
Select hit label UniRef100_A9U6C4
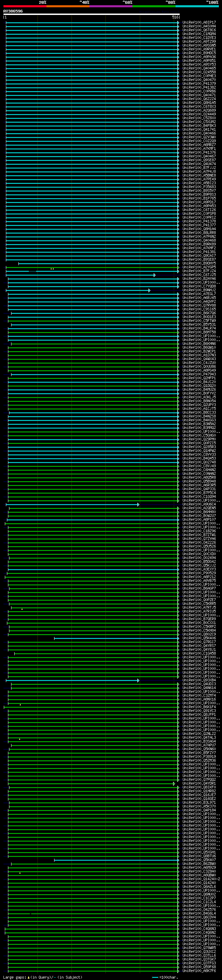coord(199,504)
